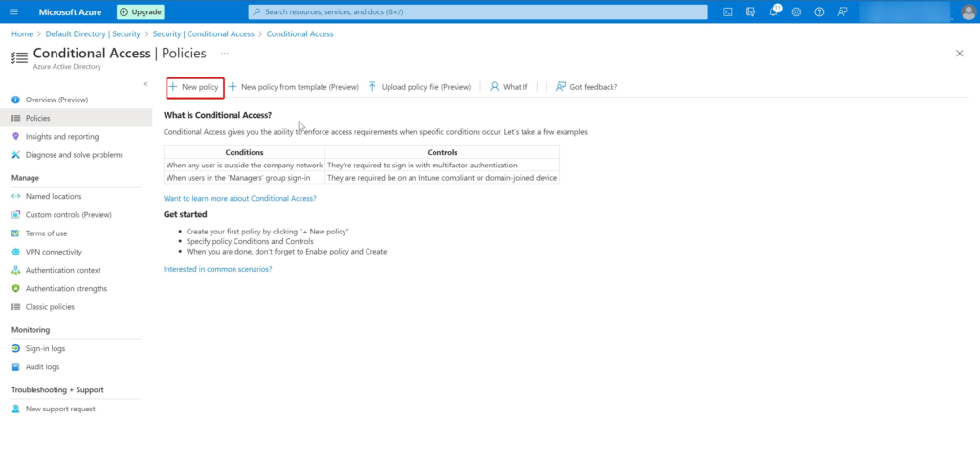Click the Audit logs icon
This screenshot has width=980, height=465.
[x=15, y=366]
